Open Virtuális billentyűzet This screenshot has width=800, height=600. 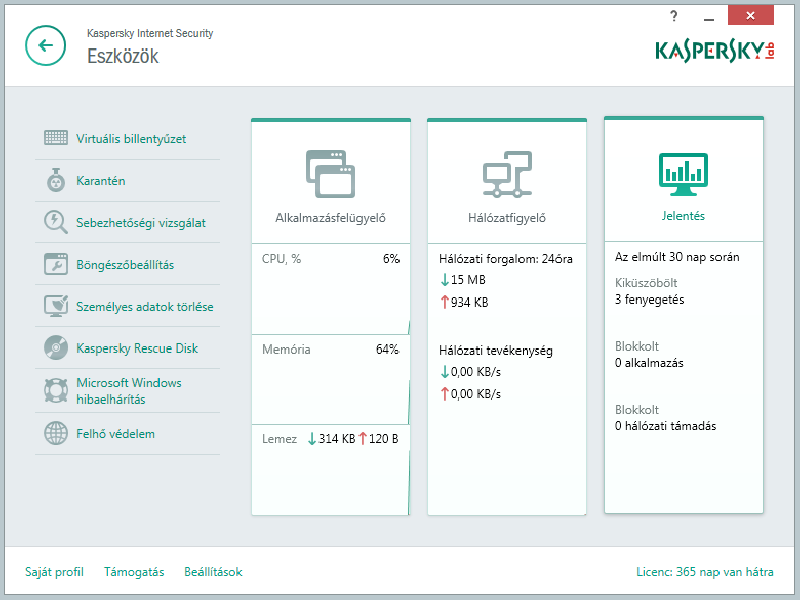click(x=131, y=139)
